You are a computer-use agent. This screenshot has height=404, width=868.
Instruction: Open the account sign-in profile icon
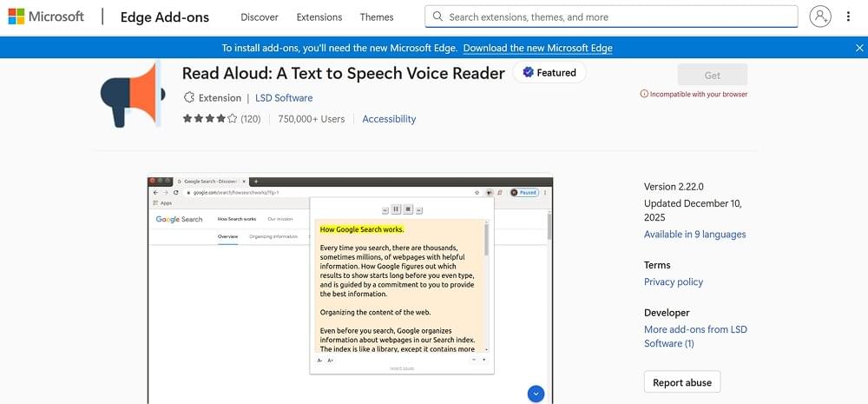(820, 17)
